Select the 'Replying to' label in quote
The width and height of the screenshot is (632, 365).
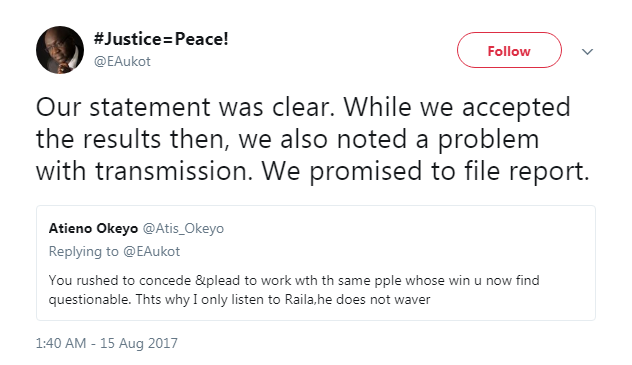(84, 252)
